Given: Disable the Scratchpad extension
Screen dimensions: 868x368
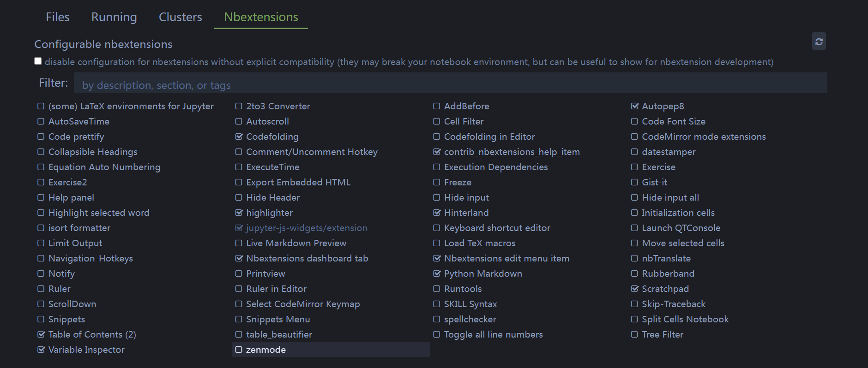Looking at the screenshot, I should click(635, 289).
